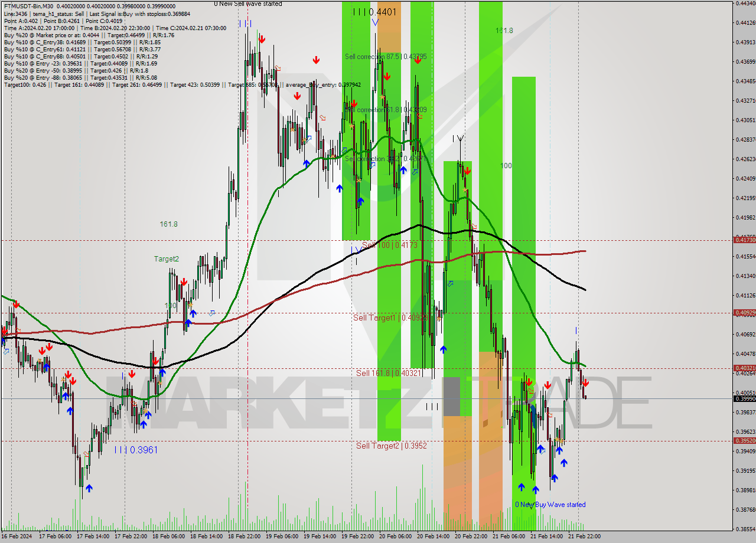Select the '20 Feb 14:00' time label

pos(433,537)
